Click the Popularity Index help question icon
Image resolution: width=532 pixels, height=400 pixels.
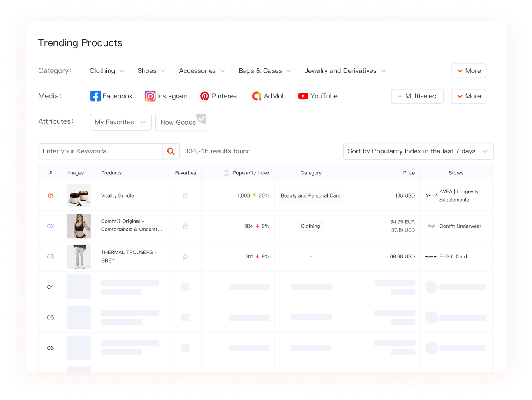pyautogui.click(x=226, y=173)
